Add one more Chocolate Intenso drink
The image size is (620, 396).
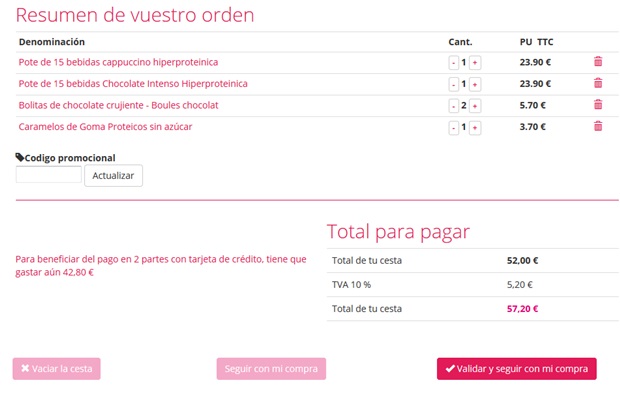475,84
